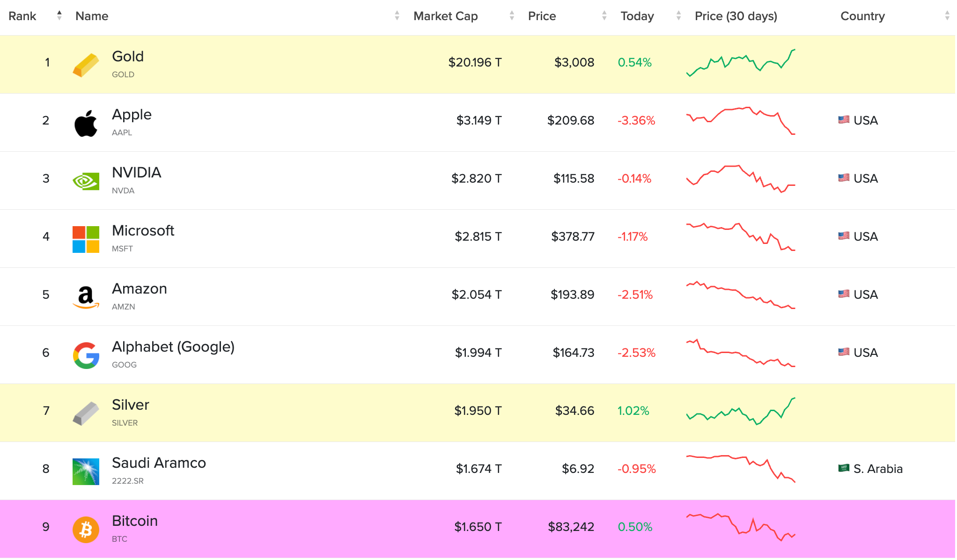Viewport: 957px width, 560px height.
Task: Open the Alphabet (Google) company link
Action: click(x=173, y=347)
